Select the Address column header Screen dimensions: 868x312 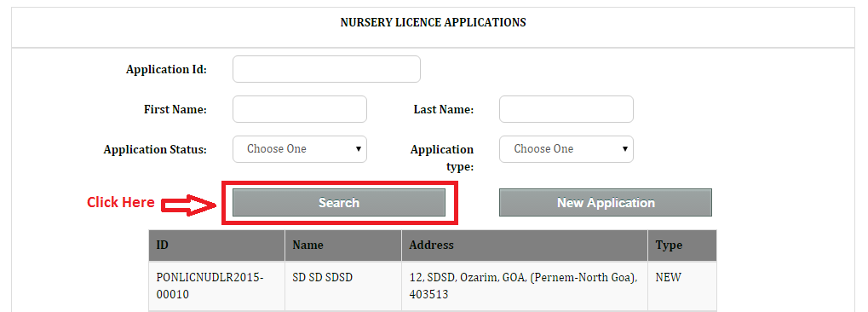(x=525, y=246)
